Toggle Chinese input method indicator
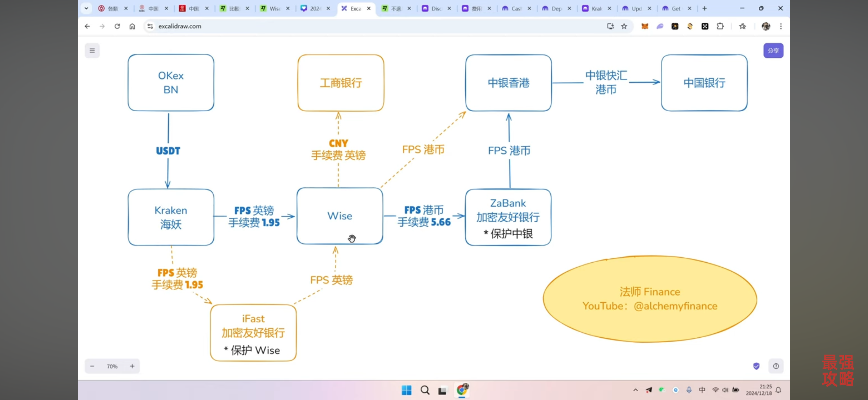 702,390
